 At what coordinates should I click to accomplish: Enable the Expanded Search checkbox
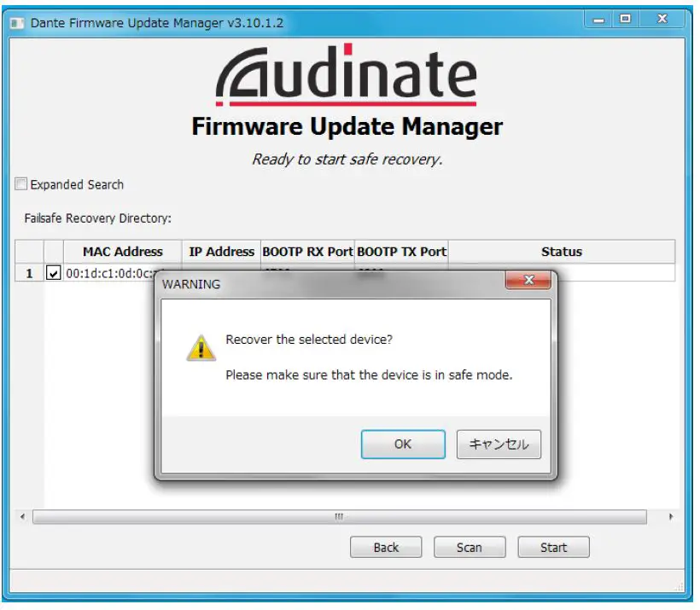pyautogui.click(x=21, y=183)
